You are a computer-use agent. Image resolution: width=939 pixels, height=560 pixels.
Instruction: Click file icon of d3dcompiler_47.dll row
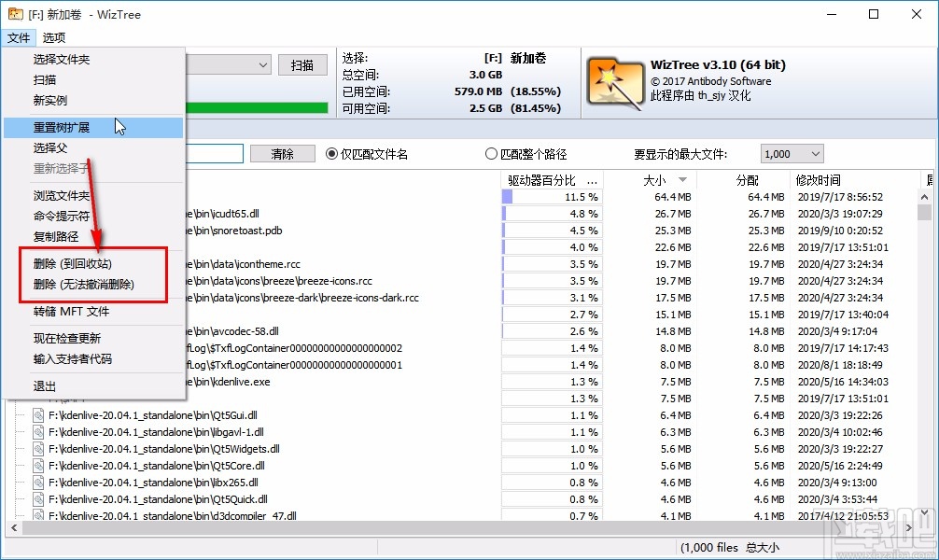(38, 515)
